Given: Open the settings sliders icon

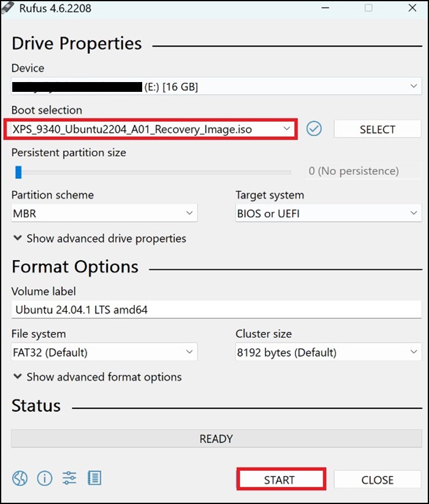Looking at the screenshot, I should [70, 478].
